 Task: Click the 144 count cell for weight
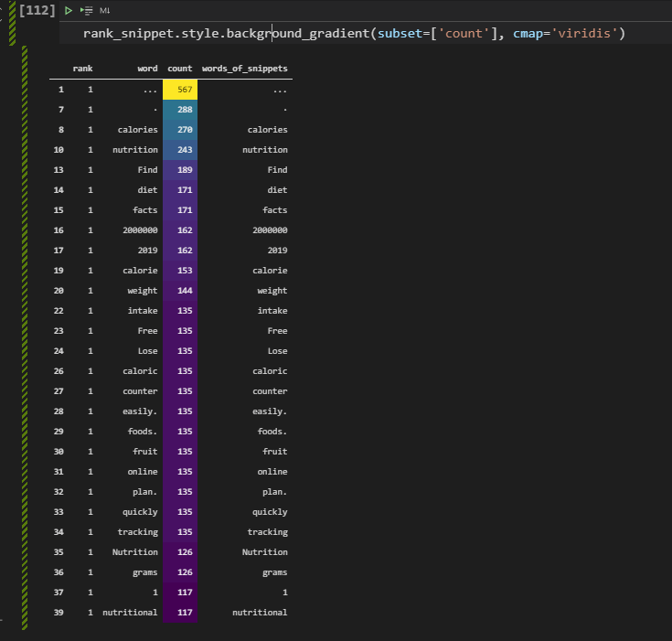pos(180,291)
